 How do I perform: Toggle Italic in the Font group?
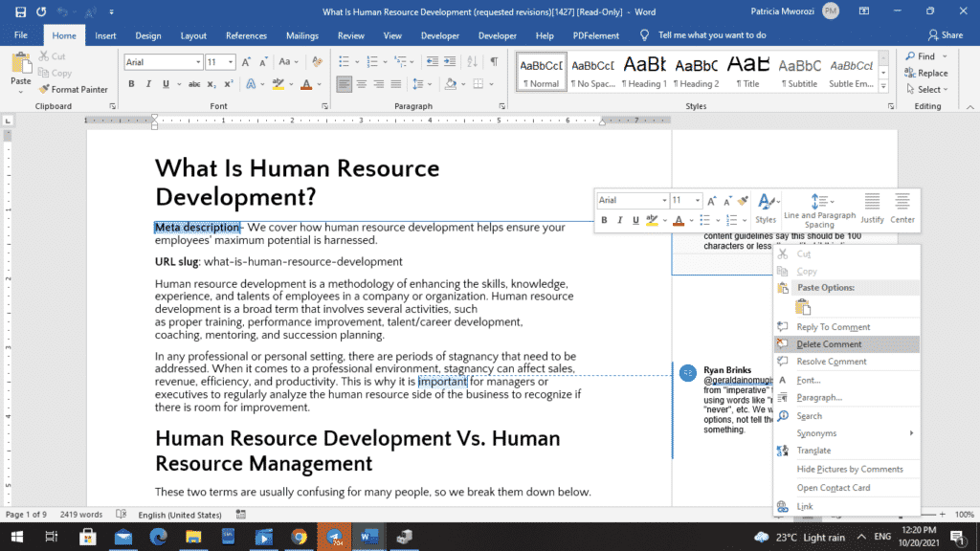coord(148,84)
